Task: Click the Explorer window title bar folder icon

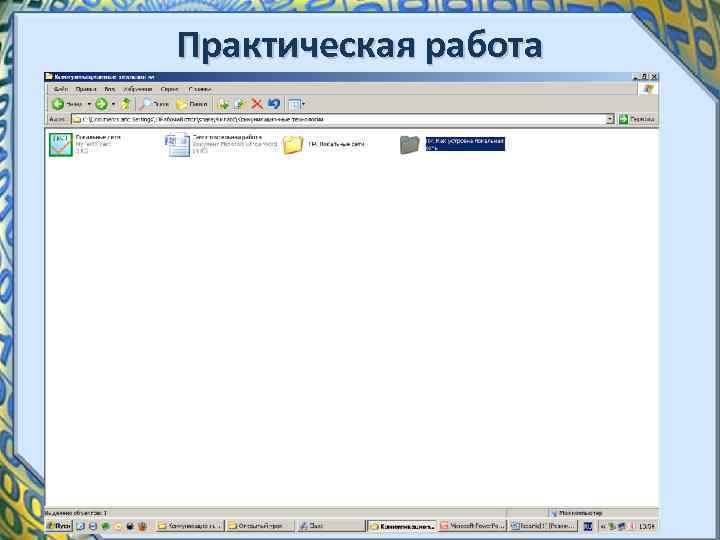Action: [x=49, y=76]
